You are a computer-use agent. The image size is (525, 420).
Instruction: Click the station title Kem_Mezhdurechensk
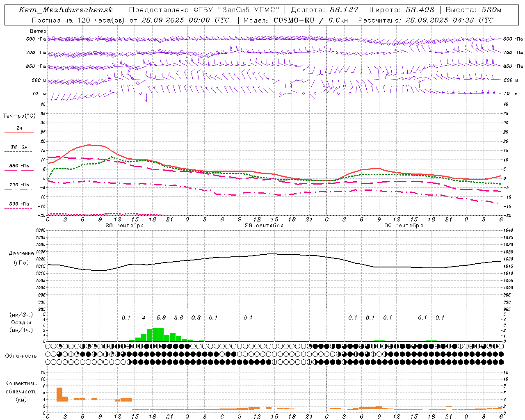coord(66,10)
